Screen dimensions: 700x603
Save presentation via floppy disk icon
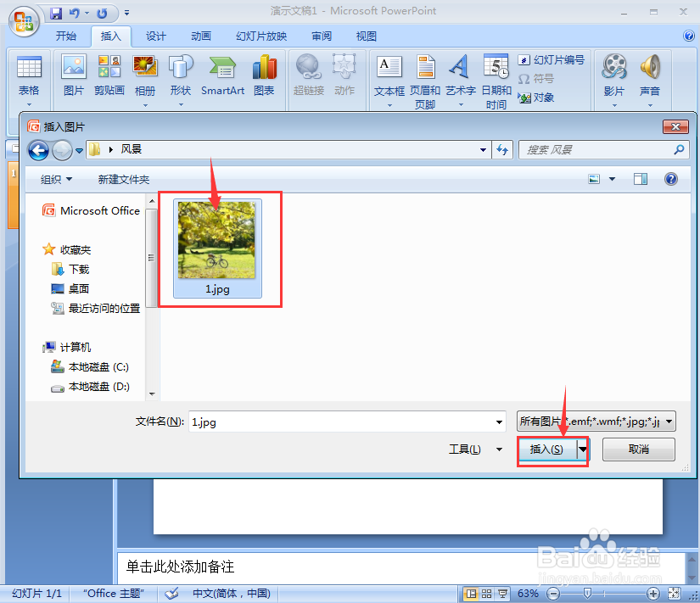point(56,14)
